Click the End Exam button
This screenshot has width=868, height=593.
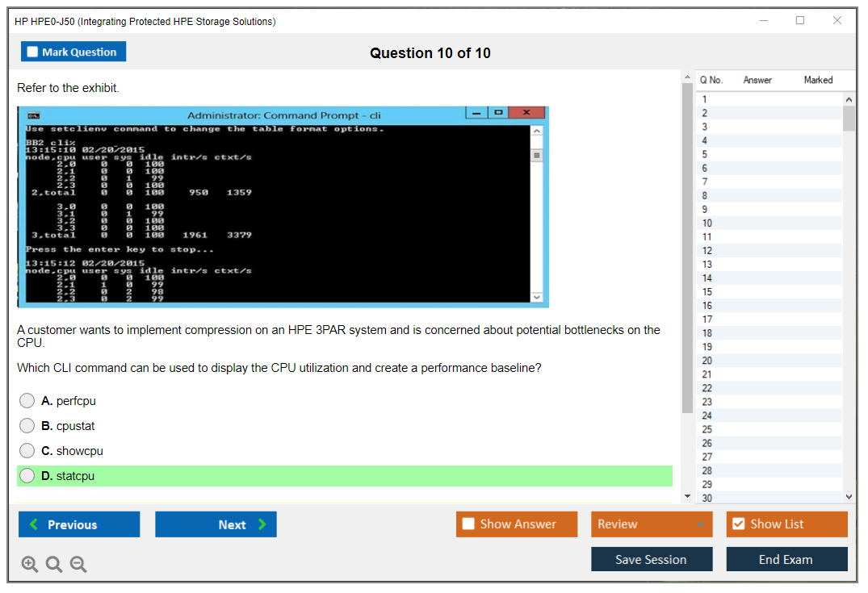[x=786, y=559]
